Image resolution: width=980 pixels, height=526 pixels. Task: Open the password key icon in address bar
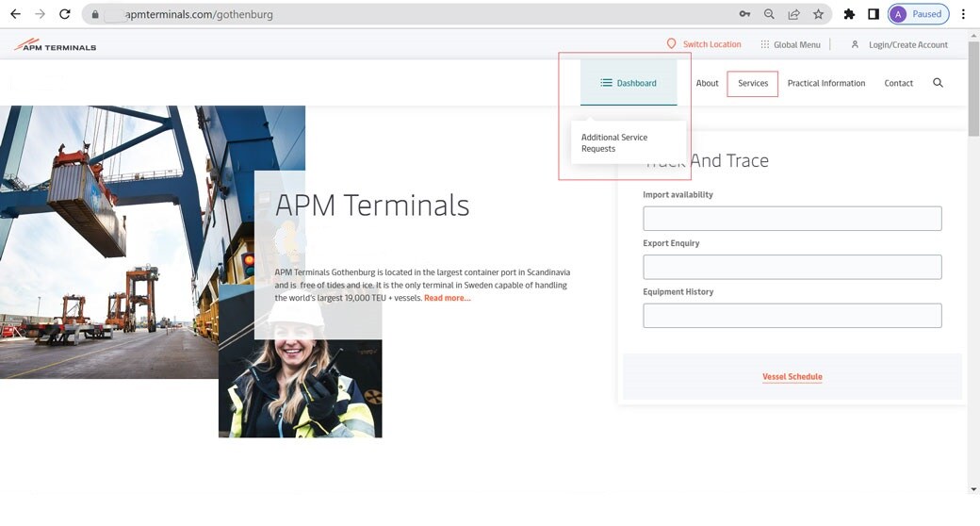(744, 14)
